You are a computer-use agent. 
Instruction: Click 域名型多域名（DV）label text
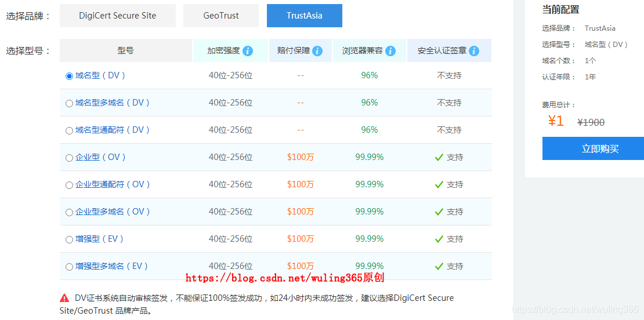[113, 103]
